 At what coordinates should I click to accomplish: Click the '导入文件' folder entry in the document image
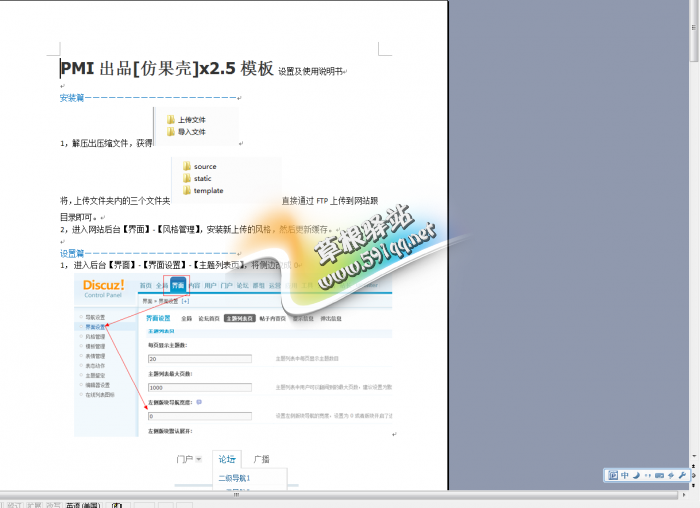[186, 132]
